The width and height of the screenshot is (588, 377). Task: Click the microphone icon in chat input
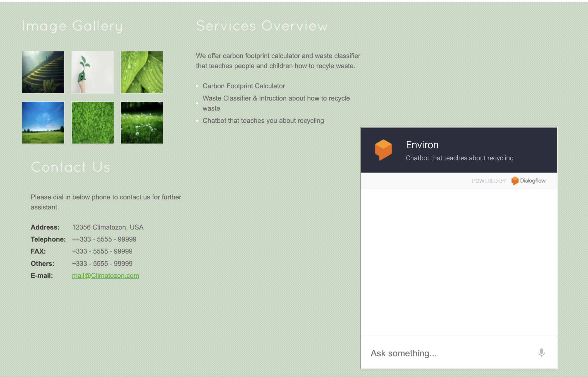[541, 353]
